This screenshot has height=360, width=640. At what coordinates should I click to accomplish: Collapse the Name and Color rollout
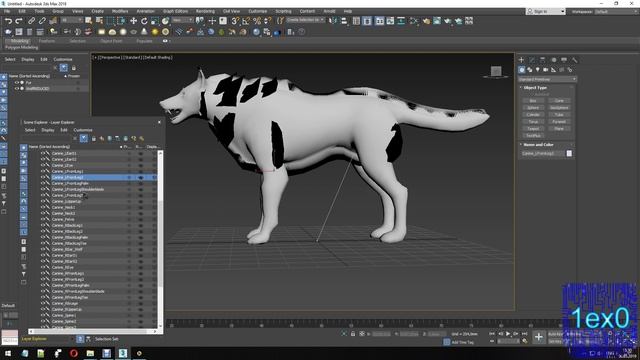538,145
